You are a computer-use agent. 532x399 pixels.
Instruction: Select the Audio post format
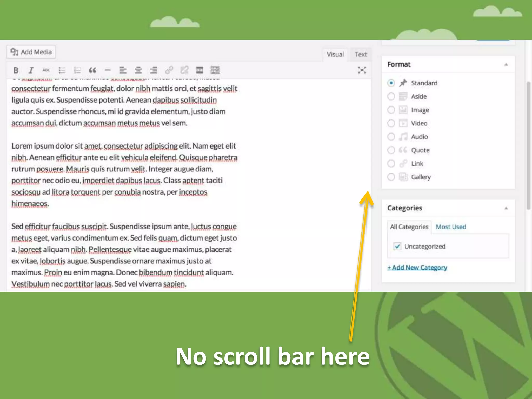391,137
